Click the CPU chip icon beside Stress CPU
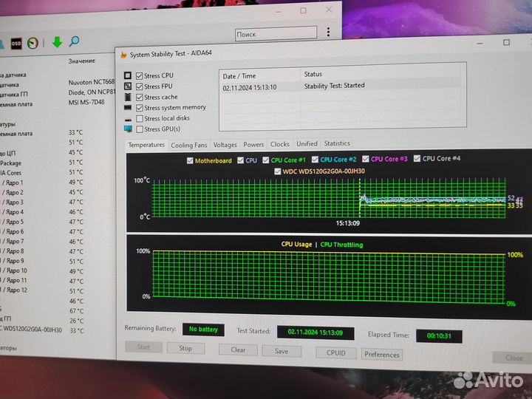 pos(128,75)
